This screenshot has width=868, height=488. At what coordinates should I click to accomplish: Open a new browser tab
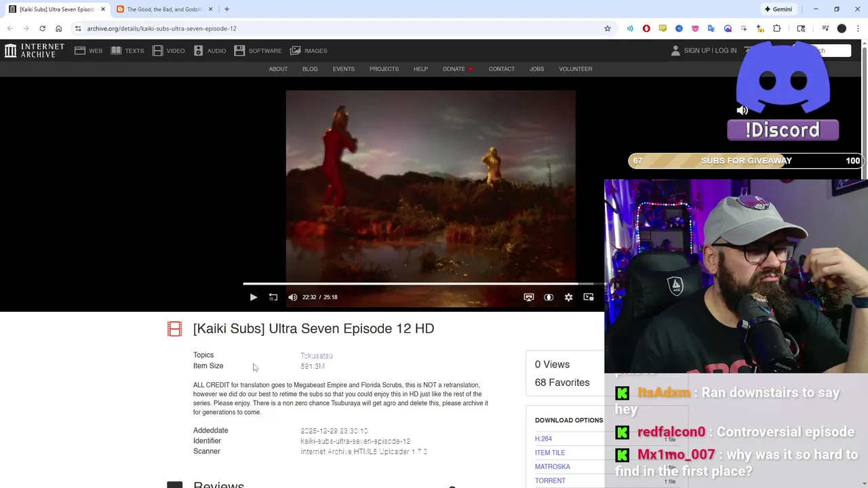click(x=226, y=9)
